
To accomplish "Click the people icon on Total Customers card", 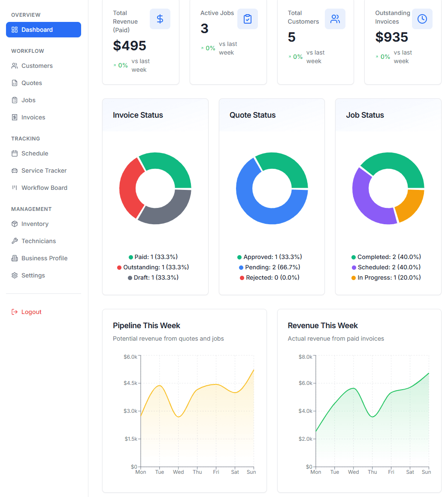I will pyautogui.click(x=335, y=19).
